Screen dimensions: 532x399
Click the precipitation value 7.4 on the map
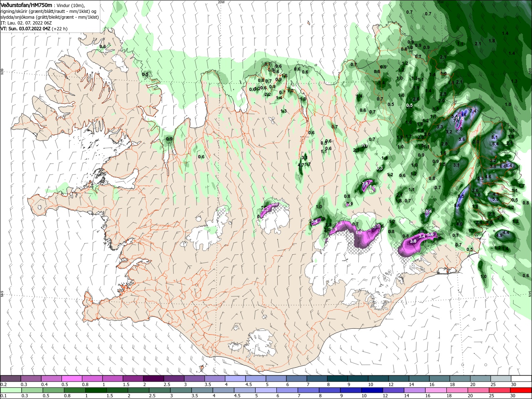(x=473, y=111)
